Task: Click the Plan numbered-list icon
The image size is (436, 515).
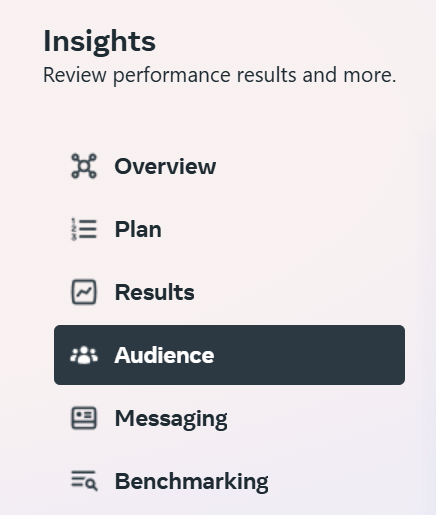Action: click(x=84, y=229)
